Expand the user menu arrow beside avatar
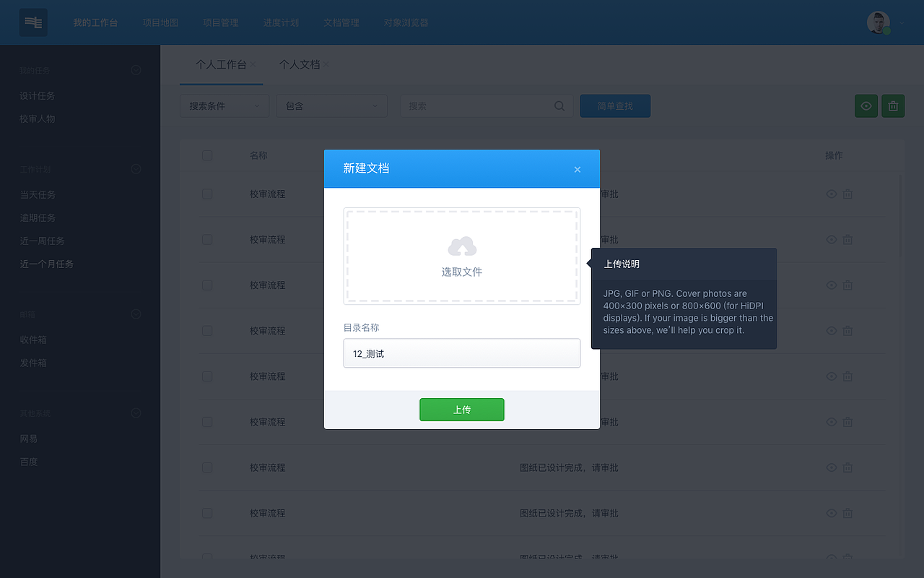 pos(902,23)
